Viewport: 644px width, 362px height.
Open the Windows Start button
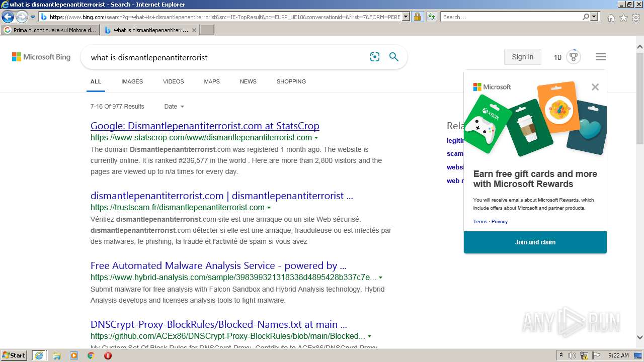pos(14,355)
